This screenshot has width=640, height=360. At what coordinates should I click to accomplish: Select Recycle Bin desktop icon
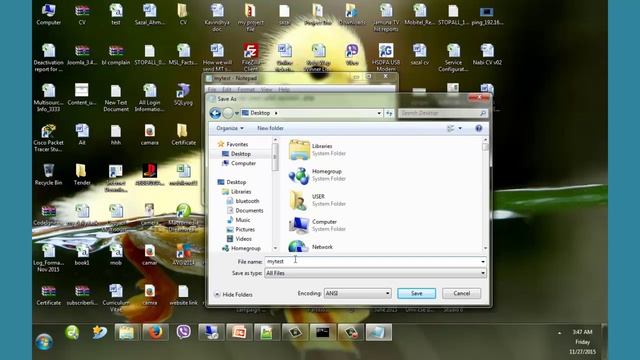click(49, 175)
